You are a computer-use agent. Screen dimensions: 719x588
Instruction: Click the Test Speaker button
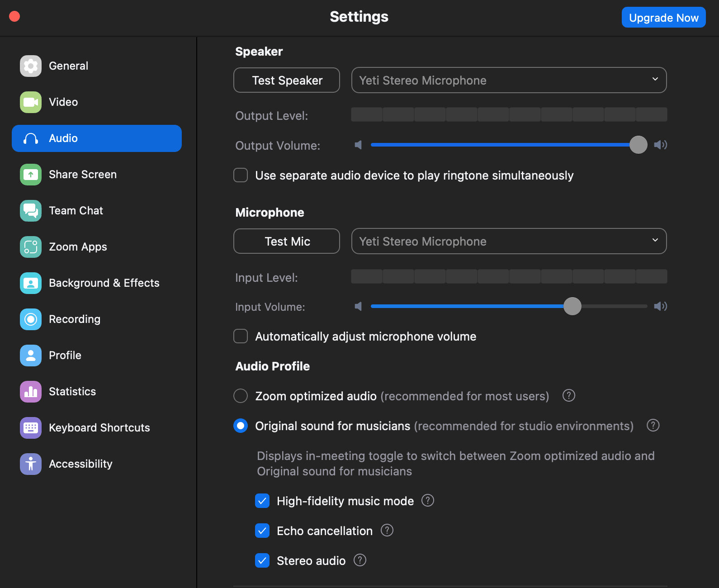(x=287, y=80)
